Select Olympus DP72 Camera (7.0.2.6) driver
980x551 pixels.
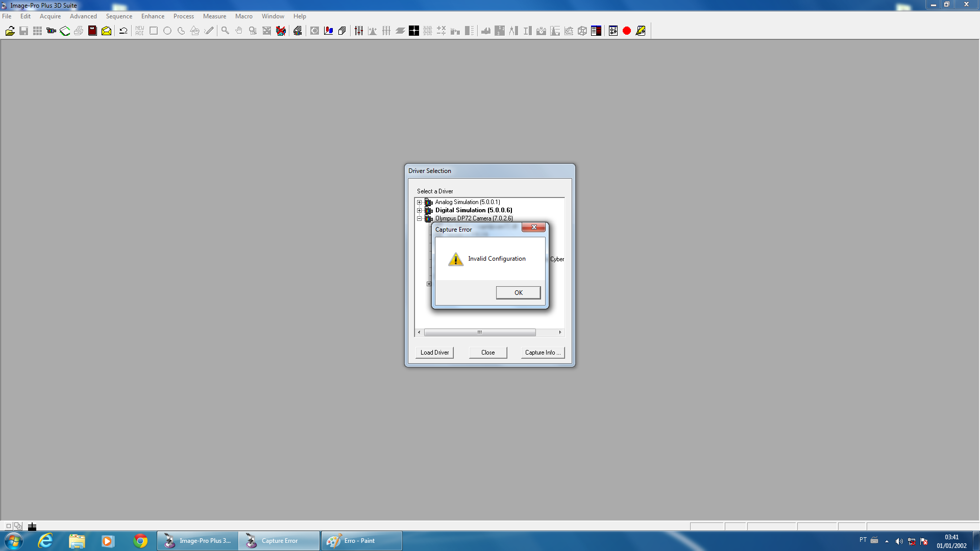(x=474, y=218)
